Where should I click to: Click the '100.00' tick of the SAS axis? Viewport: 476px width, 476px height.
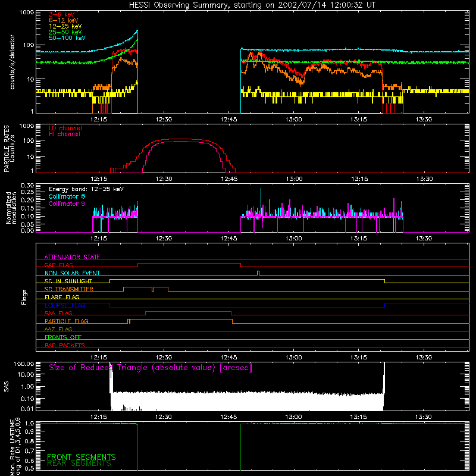click(24, 364)
